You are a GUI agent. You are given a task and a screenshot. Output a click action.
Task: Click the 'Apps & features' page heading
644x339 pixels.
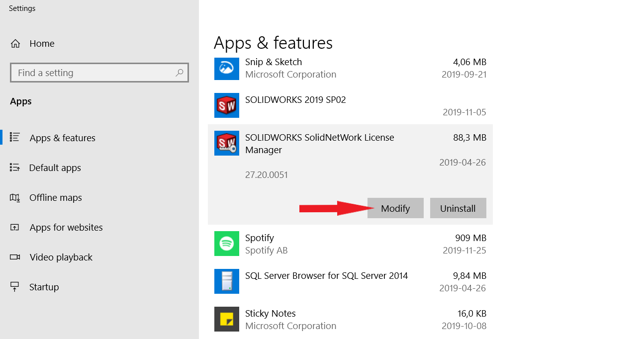pyautogui.click(x=273, y=43)
